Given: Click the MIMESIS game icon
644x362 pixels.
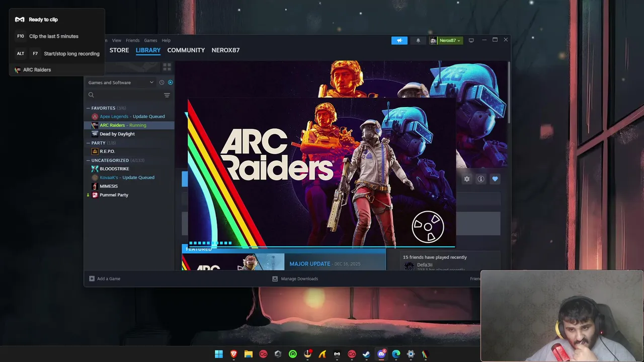Looking at the screenshot, I should coord(95,186).
